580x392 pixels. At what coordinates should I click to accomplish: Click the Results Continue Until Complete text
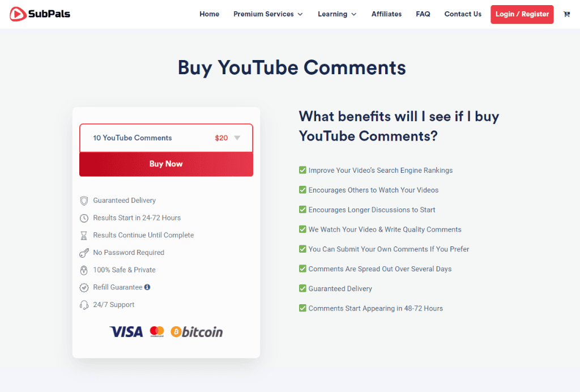[143, 235]
